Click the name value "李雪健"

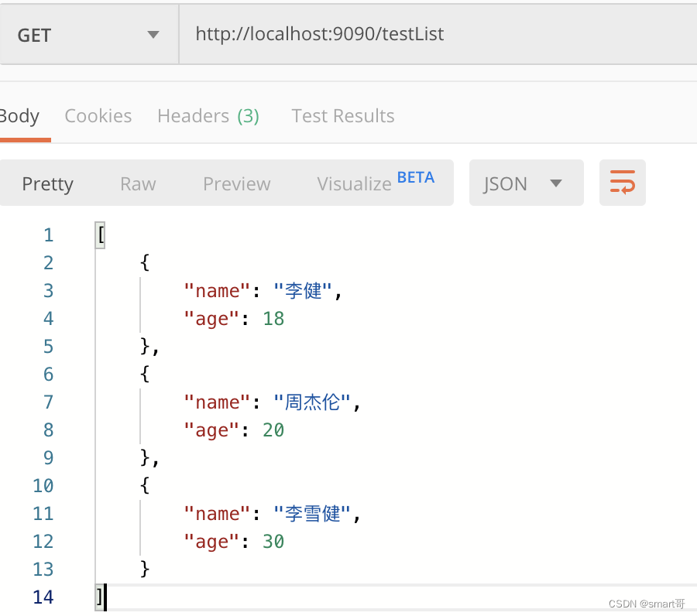click(312, 515)
